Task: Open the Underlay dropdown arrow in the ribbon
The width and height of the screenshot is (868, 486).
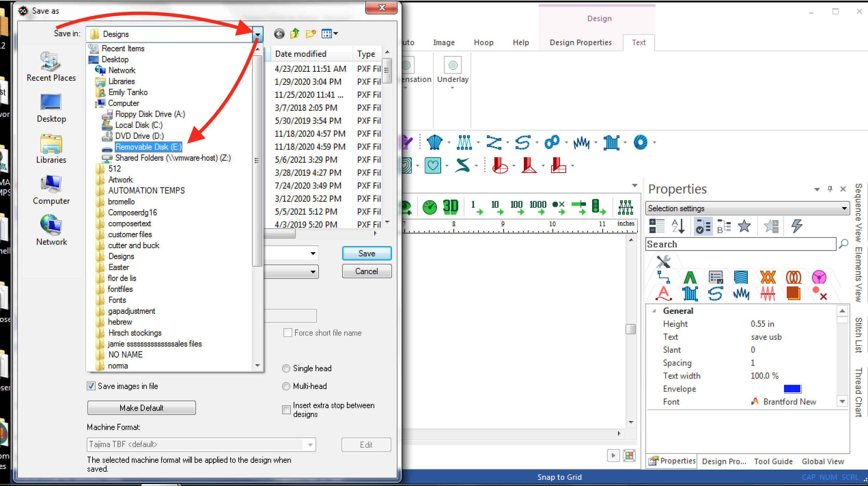Action: [x=452, y=88]
